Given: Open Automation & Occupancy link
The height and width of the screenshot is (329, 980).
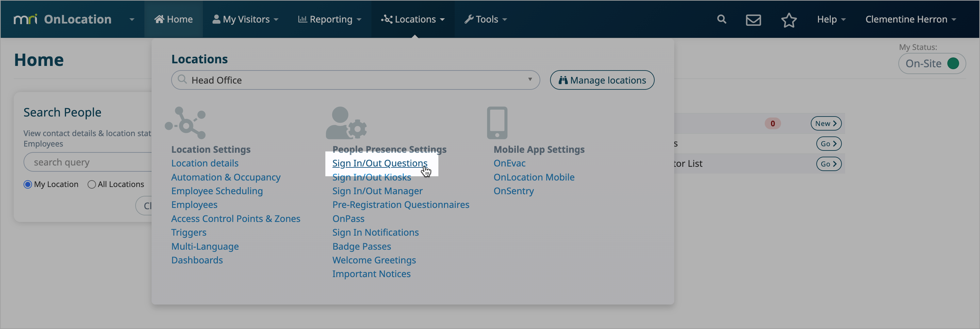Looking at the screenshot, I should point(226,178).
